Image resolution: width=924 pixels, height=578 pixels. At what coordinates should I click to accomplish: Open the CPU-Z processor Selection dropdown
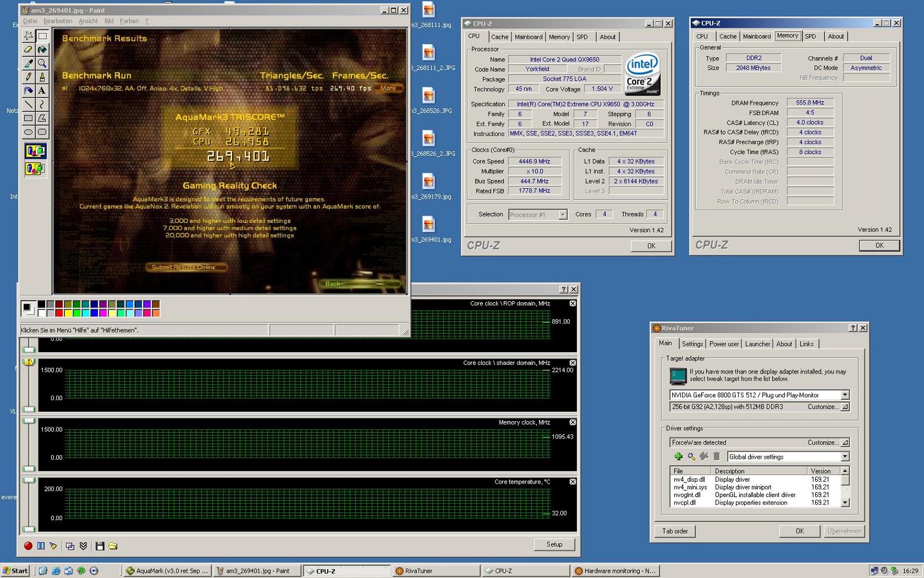562,215
